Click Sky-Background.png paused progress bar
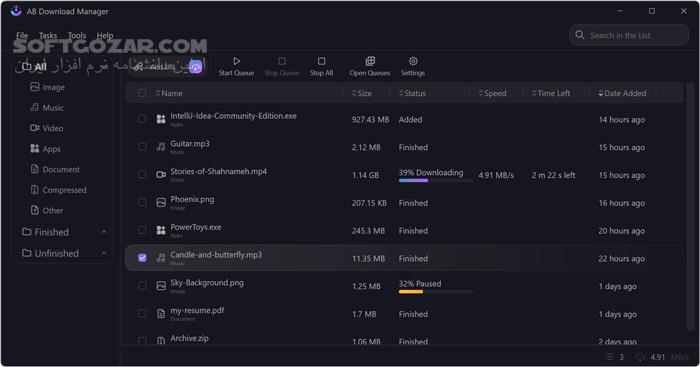Image resolution: width=700 pixels, height=367 pixels. click(435, 292)
